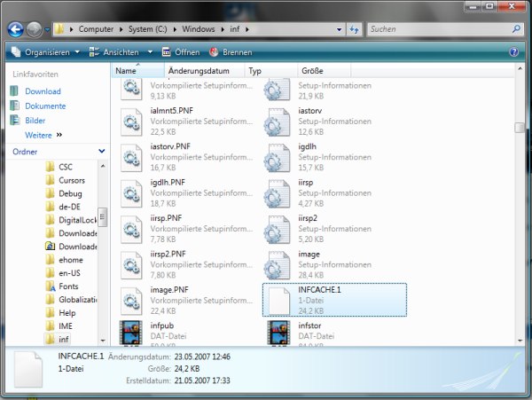Select the IME folder in tree
This screenshot has height=400, width=532.
click(x=65, y=326)
